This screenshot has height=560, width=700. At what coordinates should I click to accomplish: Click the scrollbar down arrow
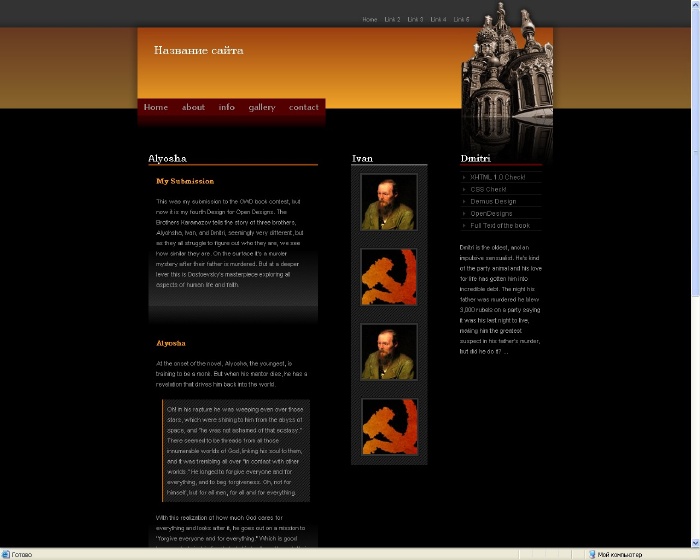(x=696, y=543)
